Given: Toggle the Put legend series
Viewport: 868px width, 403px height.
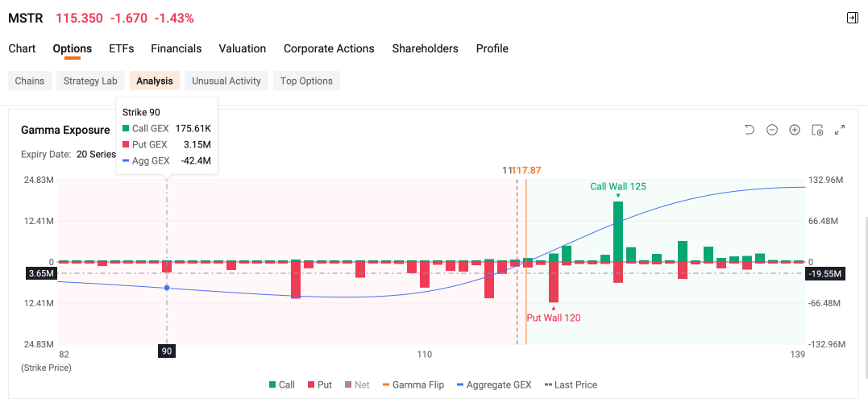Looking at the screenshot, I should coord(320,384).
